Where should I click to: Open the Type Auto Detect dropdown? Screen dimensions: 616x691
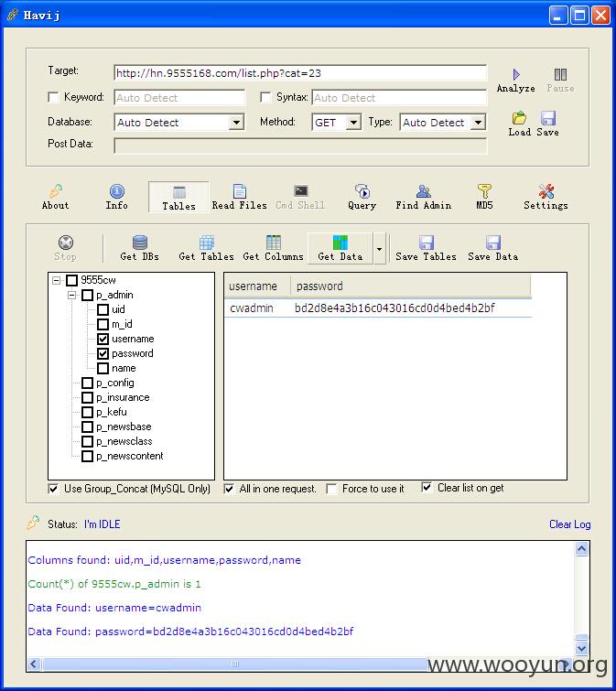click(x=478, y=122)
